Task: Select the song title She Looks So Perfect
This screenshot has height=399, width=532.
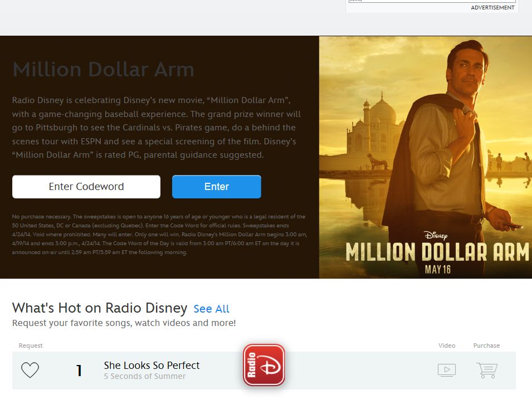Action: (x=152, y=365)
